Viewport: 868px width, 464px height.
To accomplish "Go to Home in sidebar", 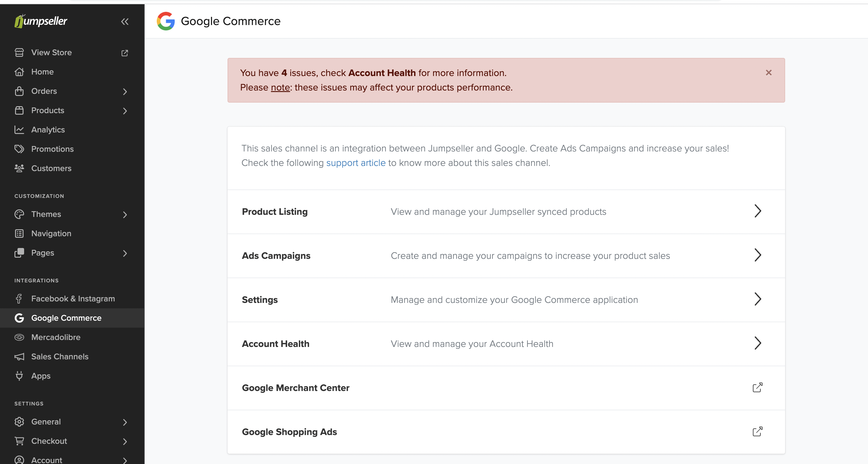I will 42,72.
